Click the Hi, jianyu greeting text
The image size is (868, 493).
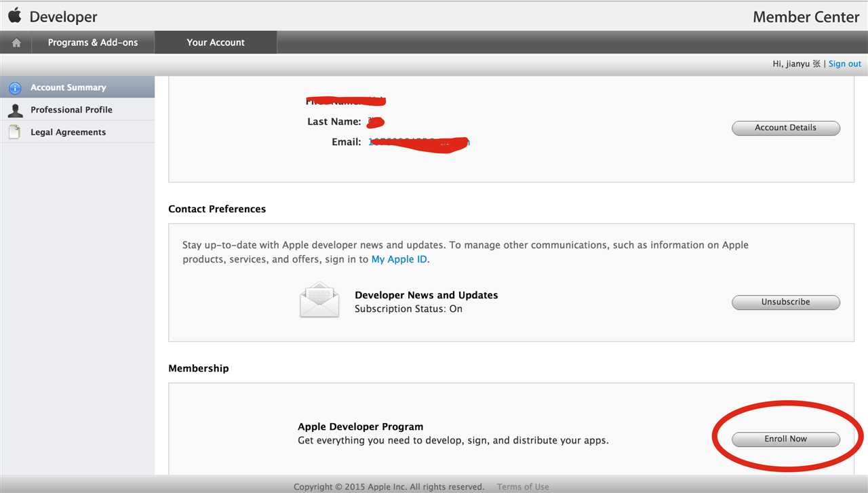797,64
